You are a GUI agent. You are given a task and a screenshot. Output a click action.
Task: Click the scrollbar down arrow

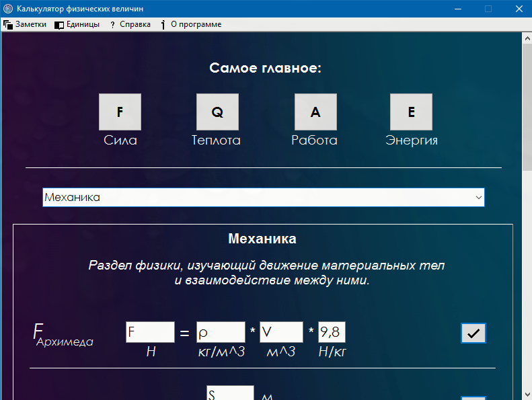[x=527, y=395]
